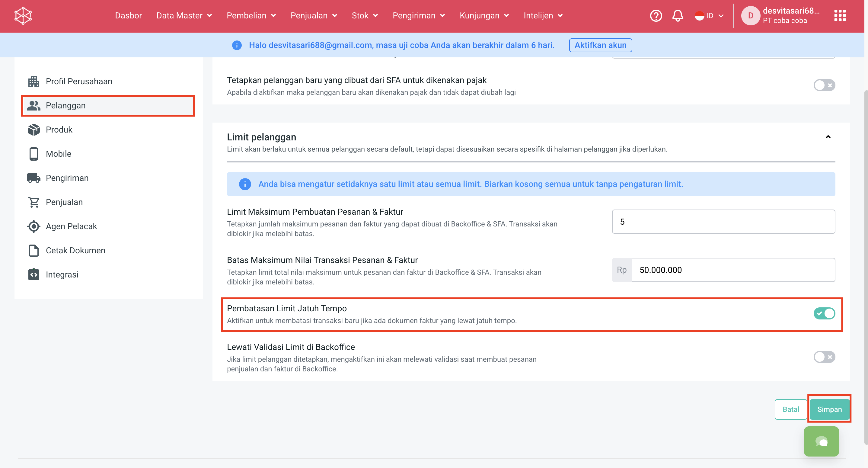Screen dimensions: 868x468
Task: Open Cetak Dokumen settings
Action: tap(75, 250)
